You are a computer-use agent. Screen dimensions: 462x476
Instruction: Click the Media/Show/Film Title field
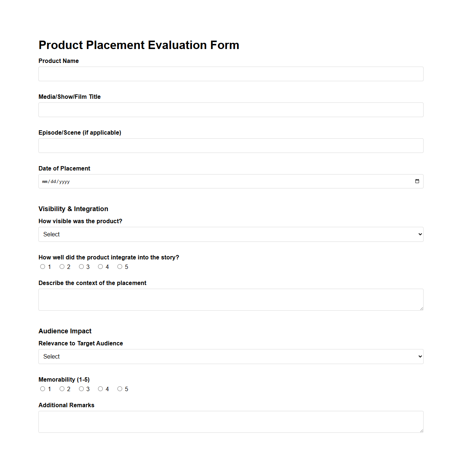[230, 110]
